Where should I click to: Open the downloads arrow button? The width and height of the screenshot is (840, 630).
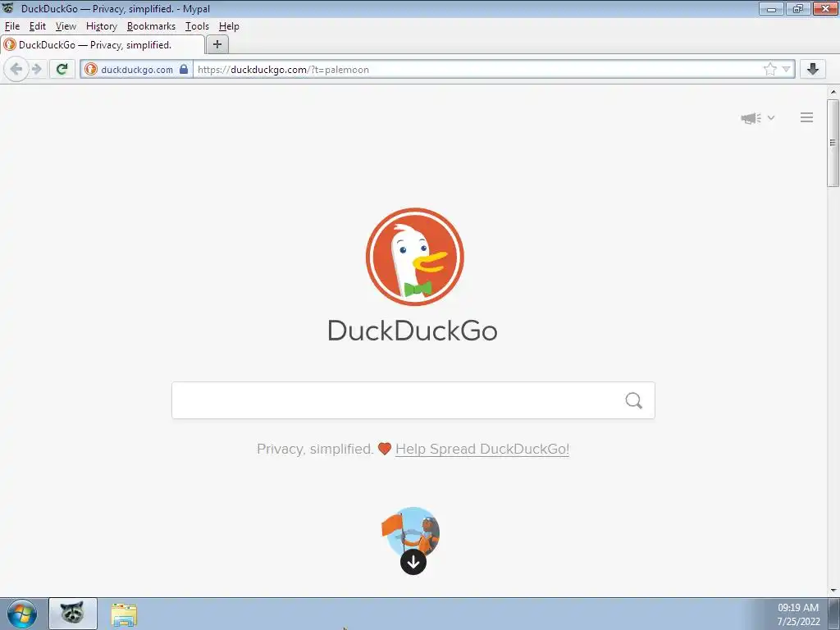coord(813,69)
